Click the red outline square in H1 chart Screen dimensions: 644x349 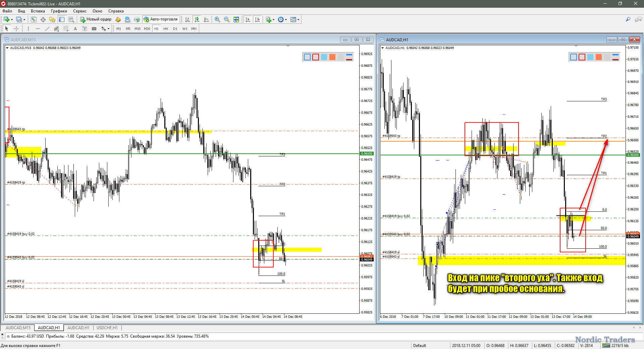point(582,57)
